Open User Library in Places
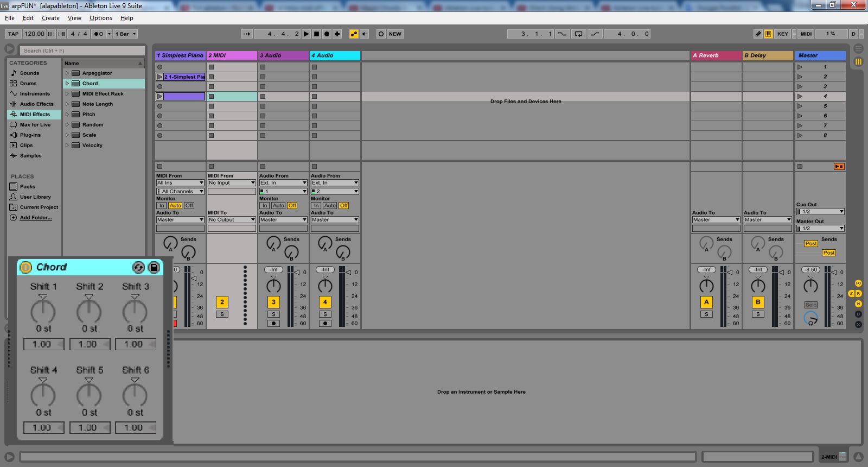This screenshot has height=467, width=868. (35, 197)
